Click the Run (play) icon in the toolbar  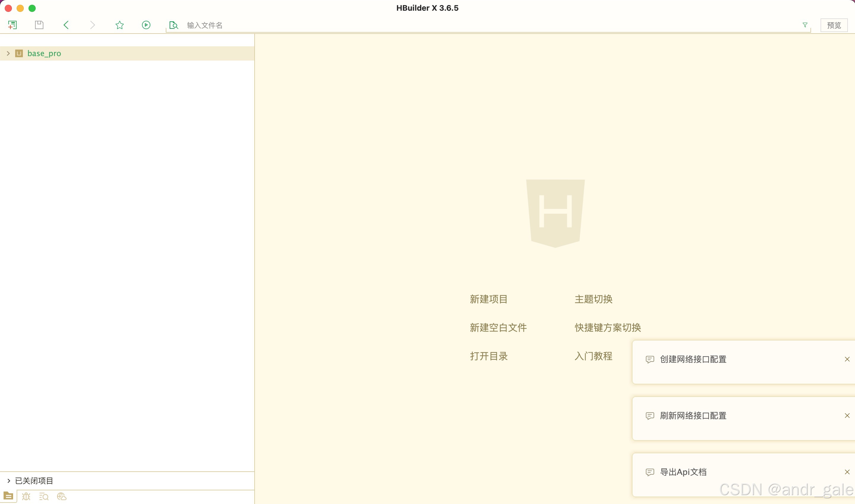pyautogui.click(x=146, y=25)
